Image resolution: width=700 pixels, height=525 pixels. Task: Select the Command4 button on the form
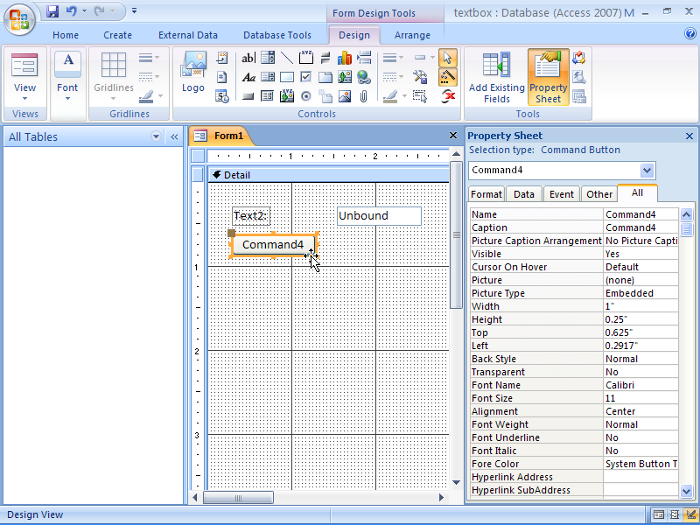[273, 245]
